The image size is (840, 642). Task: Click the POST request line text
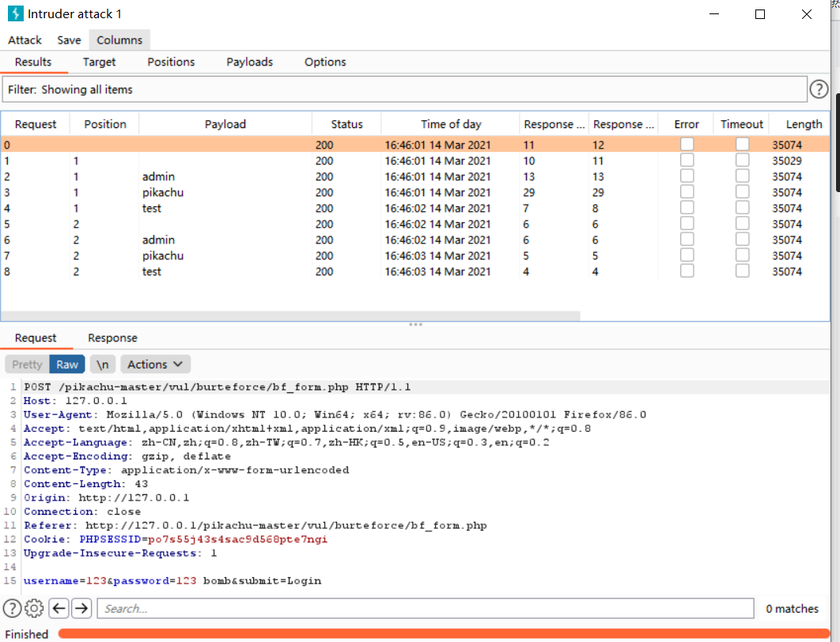coord(217,387)
